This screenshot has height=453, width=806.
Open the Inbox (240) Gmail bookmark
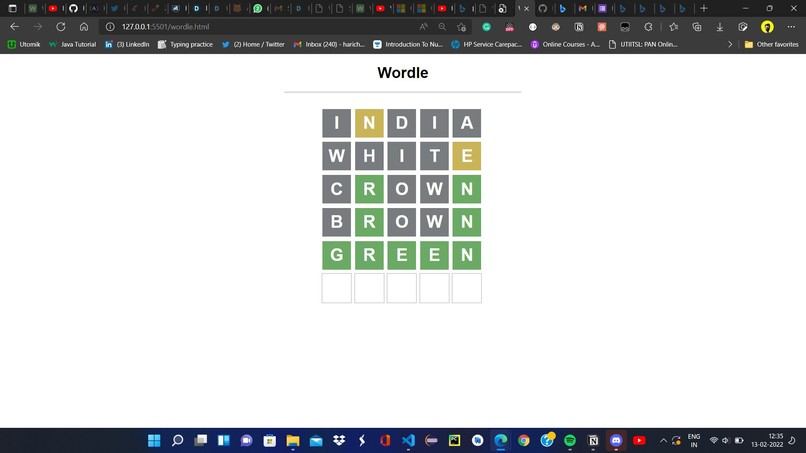click(329, 44)
